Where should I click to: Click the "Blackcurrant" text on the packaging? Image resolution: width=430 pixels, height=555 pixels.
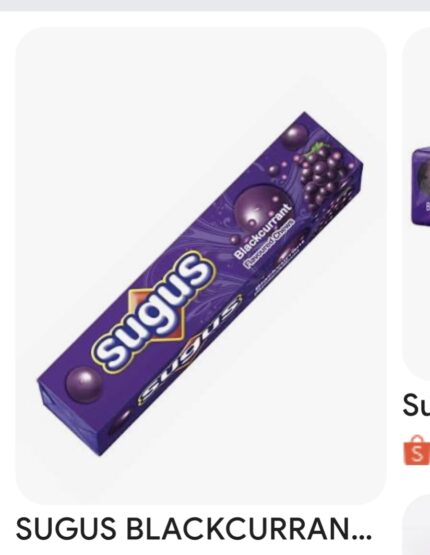tap(263, 230)
